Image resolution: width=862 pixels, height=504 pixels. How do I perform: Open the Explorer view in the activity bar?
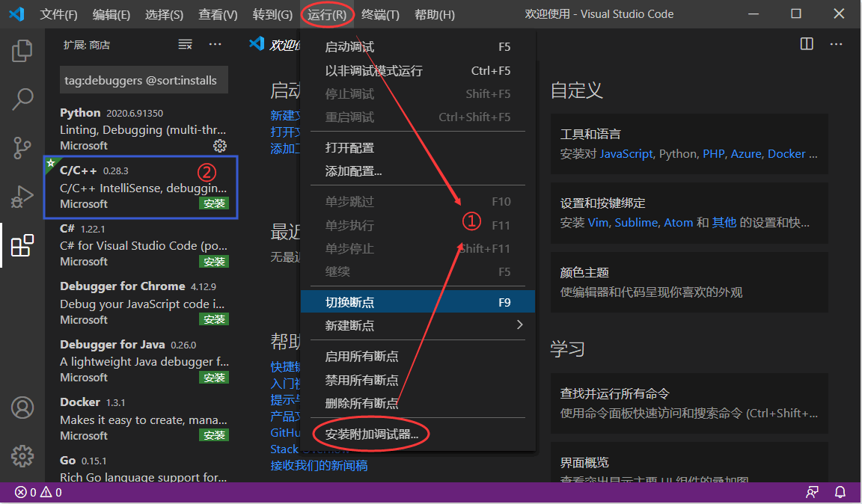click(22, 50)
